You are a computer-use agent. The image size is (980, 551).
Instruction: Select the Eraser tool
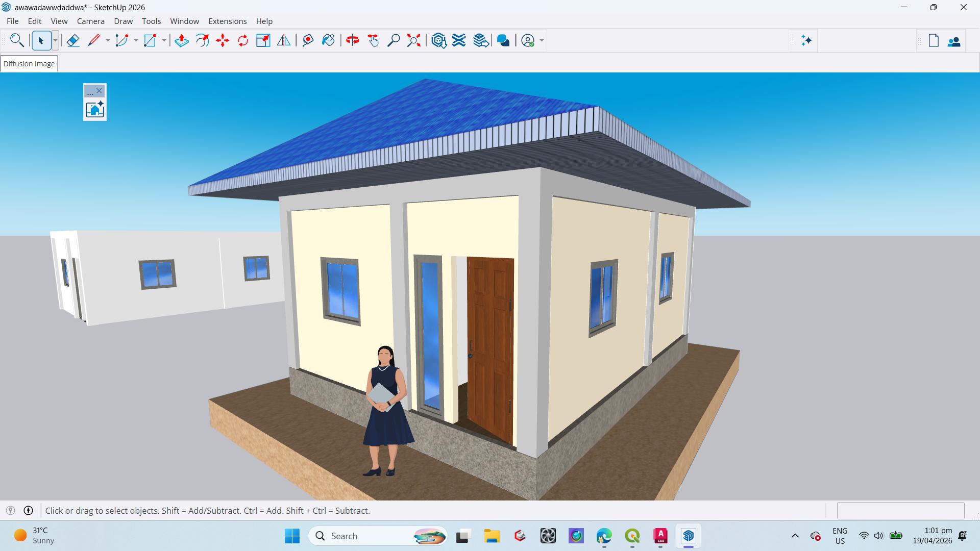click(x=73, y=40)
